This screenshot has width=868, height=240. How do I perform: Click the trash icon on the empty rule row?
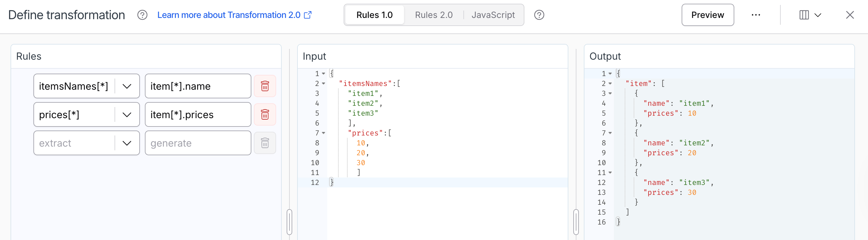[x=265, y=143]
